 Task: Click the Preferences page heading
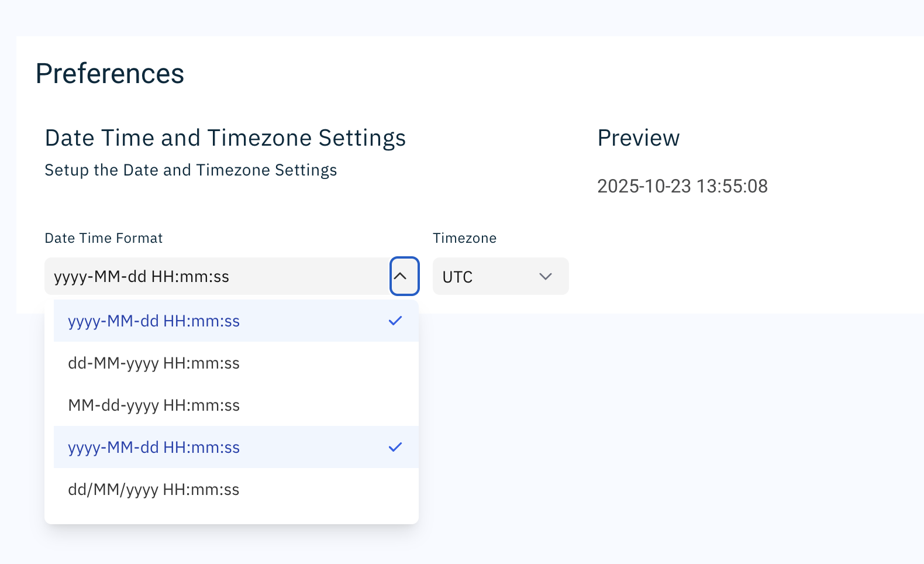coord(110,74)
